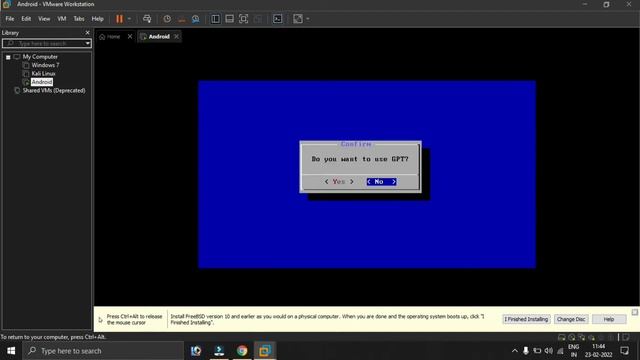
Task: Click the network adapter status icon
Action: tap(582, 337)
